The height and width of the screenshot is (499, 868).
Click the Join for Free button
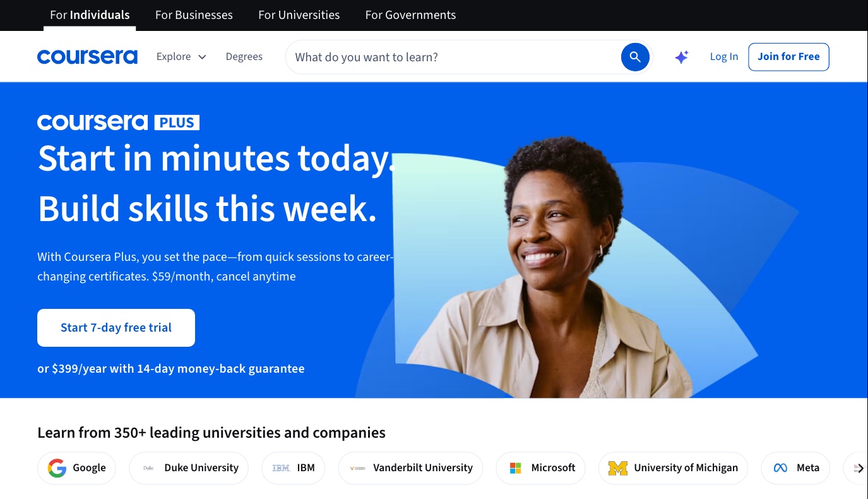(x=788, y=57)
